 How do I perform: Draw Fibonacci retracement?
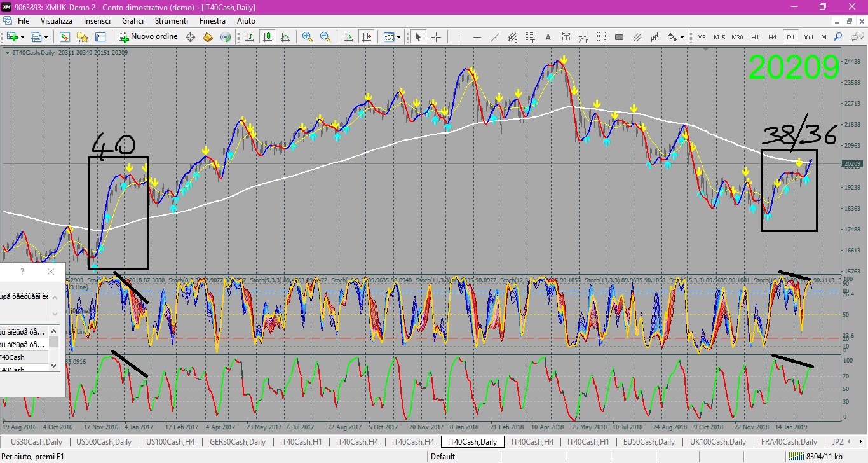tap(530, 37)
